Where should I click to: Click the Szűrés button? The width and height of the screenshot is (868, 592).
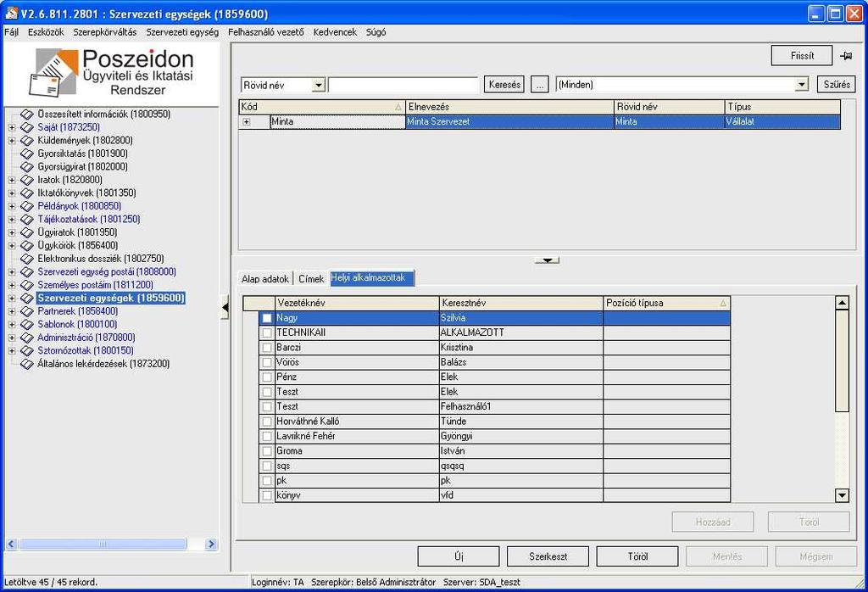tap(837, 84)
